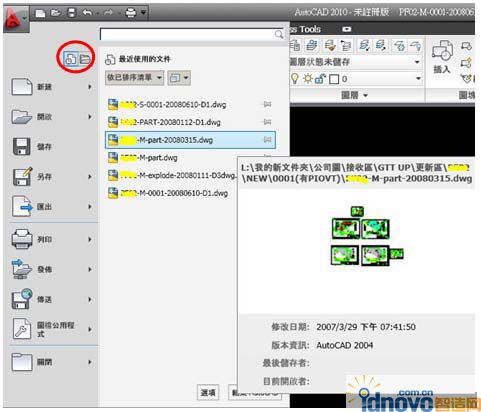Open the 另存 Save As menu item
Viewport: 481px width, 412px height.
(52, 177)
